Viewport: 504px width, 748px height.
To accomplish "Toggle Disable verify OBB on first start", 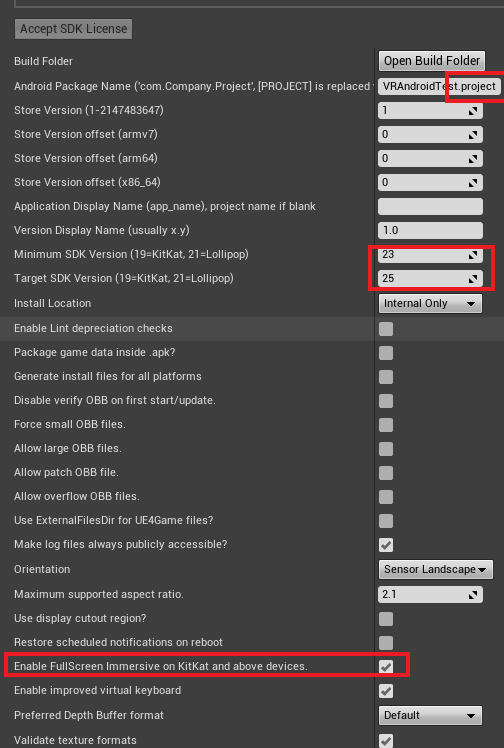I will tap(386, 401).
